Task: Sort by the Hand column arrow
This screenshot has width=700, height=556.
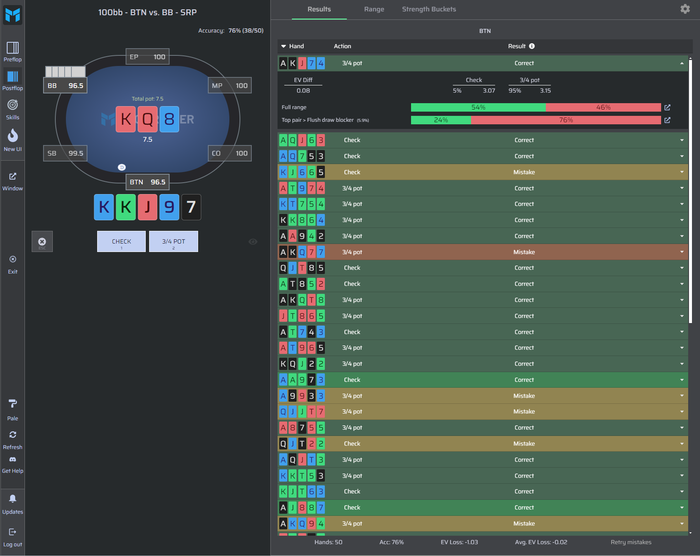Action: click(x=283, y=46)
